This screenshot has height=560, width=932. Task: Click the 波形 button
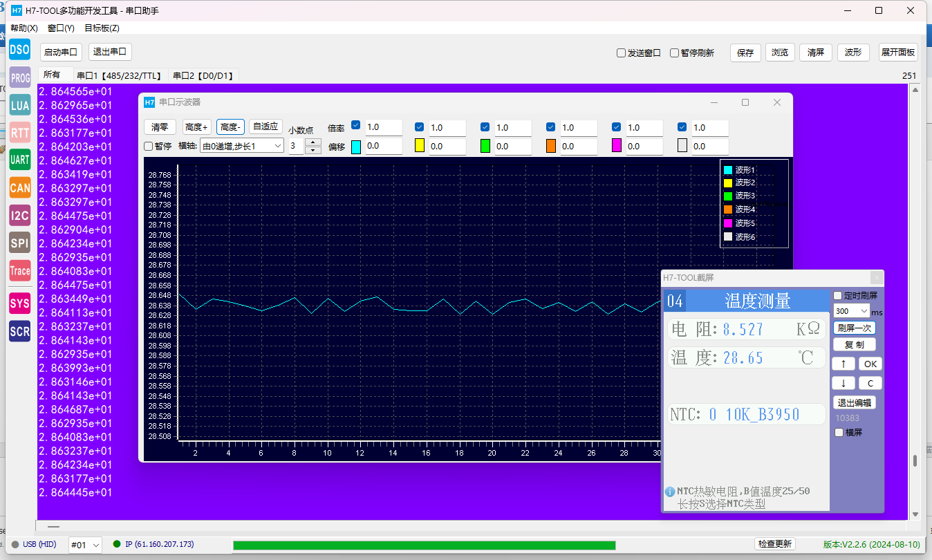(853, 53)
